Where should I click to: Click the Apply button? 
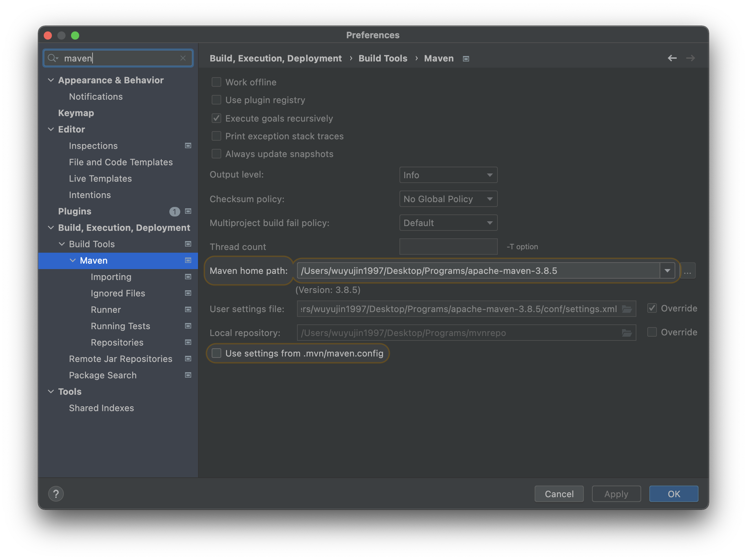tap(616, 494)
